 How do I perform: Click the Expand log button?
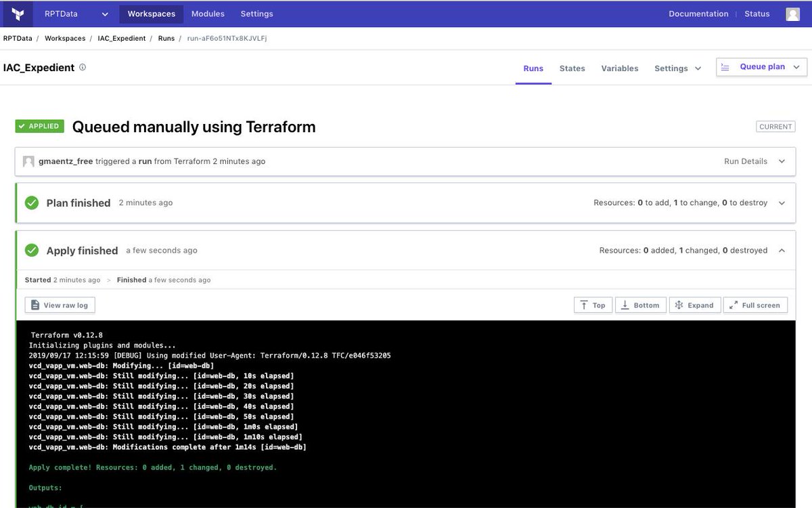pyautogui.click(x=695, y=305)
